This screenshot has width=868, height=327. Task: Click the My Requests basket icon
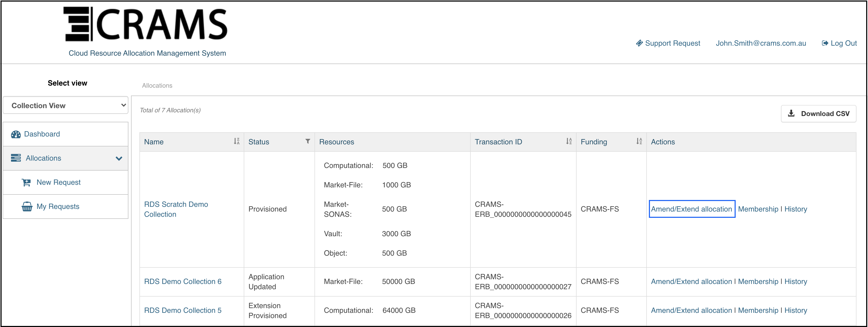pyautogui.click(x=27, y=207)
